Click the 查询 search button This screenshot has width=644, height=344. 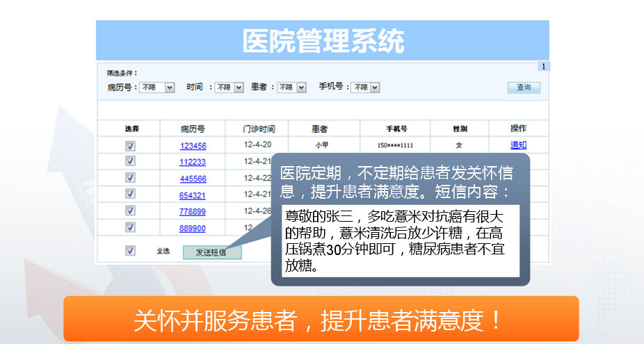pyautogui.click(x=523, y=88)
